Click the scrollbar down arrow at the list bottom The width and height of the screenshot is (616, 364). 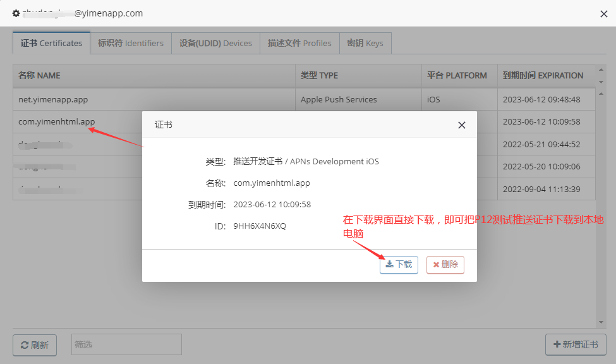[601, 322]
